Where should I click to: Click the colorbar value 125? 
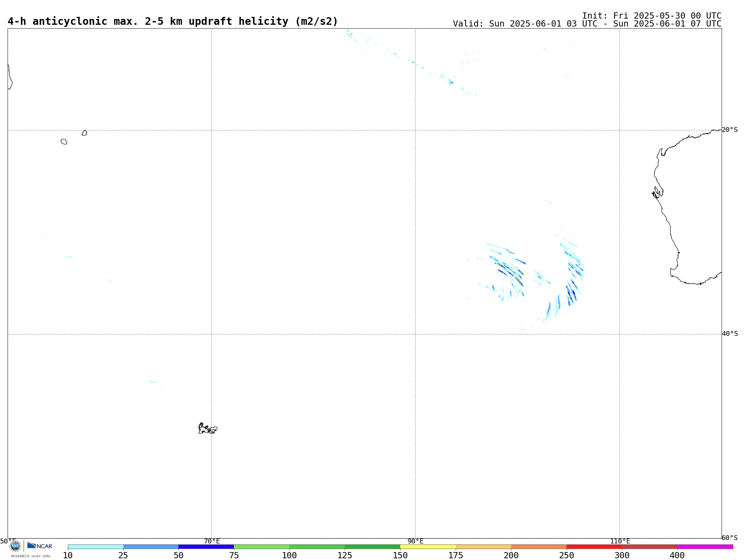(345, 556)
